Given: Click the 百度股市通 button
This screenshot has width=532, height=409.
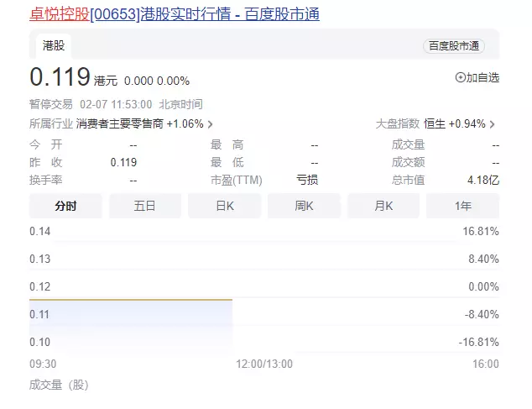Looking at the screenshot, I should tap(454, 46).
